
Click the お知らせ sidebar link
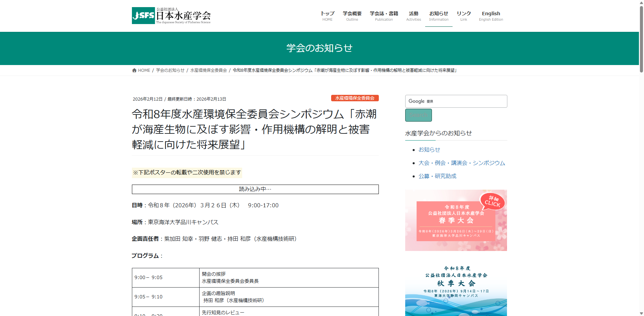pos(429,149)
